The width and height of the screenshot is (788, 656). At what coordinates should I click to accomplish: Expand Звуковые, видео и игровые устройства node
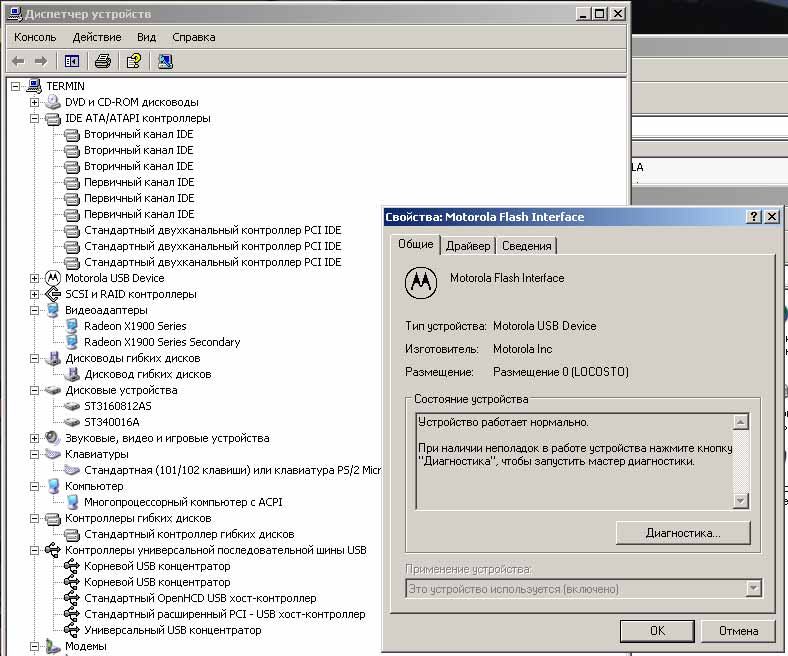pos(34,438)
